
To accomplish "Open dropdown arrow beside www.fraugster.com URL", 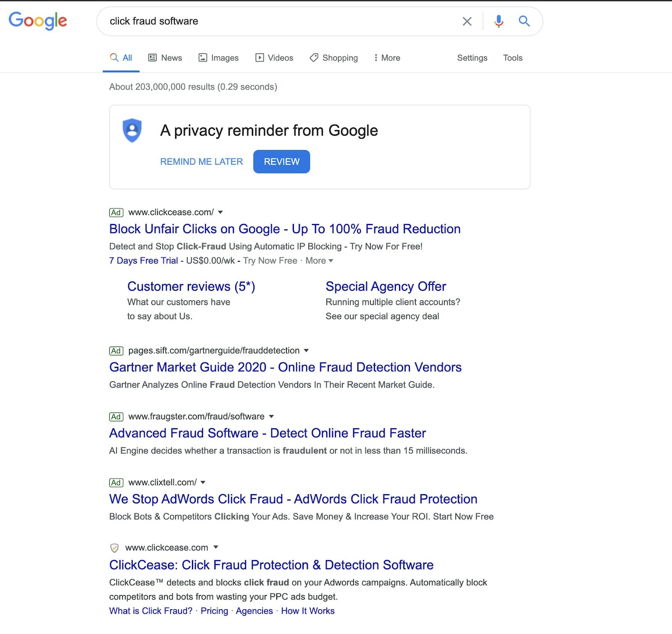I will [271, 416].
